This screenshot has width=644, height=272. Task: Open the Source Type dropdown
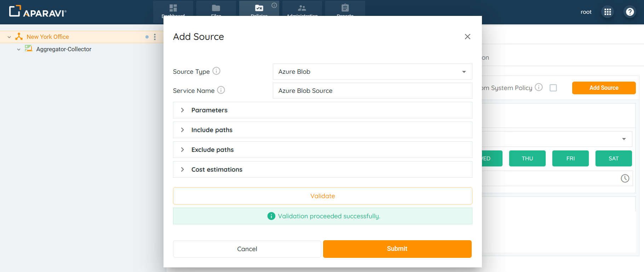372,72
